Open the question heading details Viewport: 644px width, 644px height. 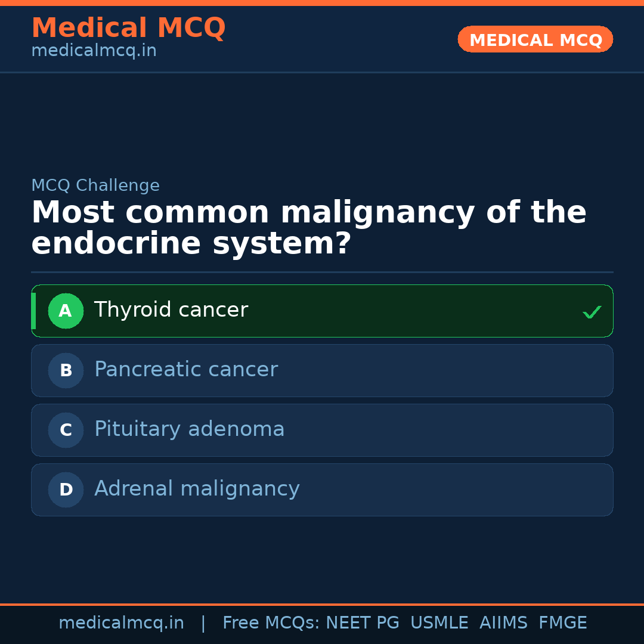[309, 228]
